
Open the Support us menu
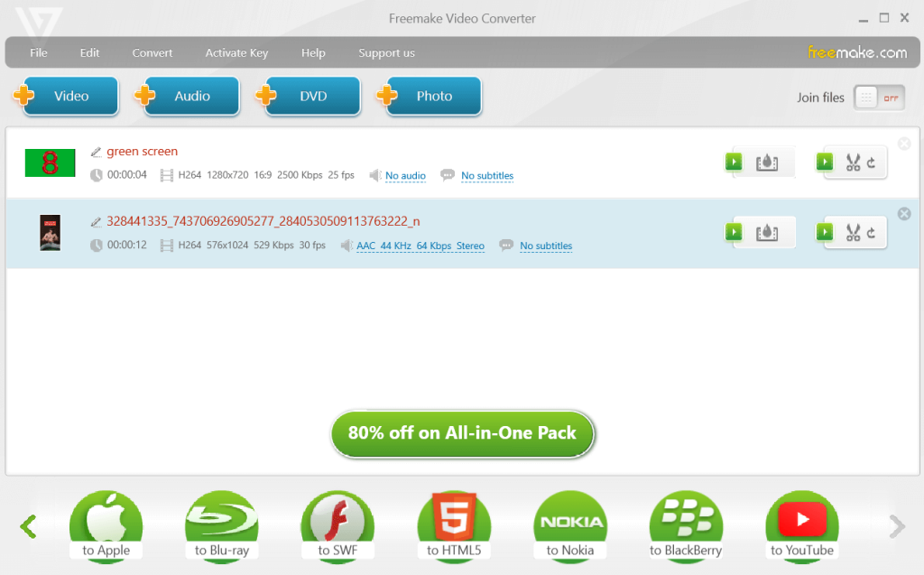(x=386, y=52)
